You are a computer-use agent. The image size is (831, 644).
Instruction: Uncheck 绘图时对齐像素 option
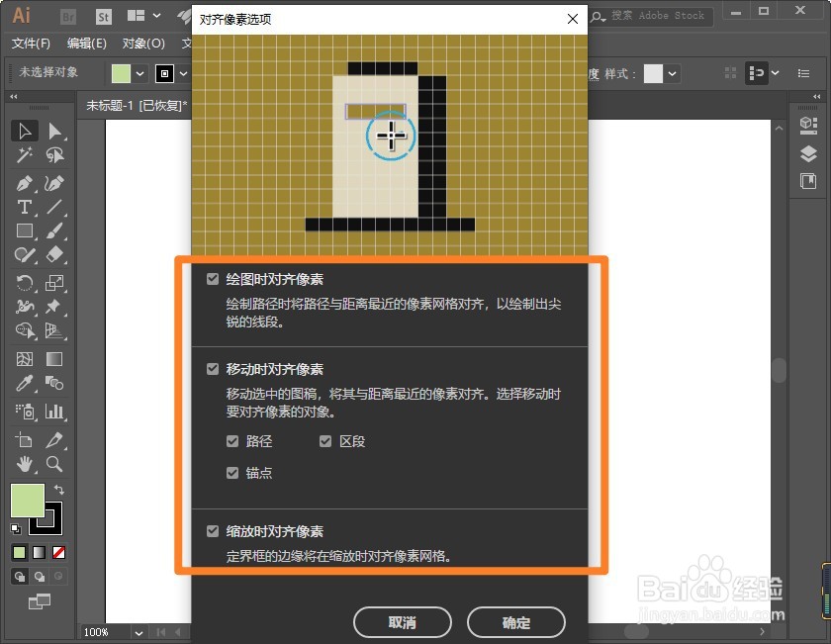coord(212,278)
